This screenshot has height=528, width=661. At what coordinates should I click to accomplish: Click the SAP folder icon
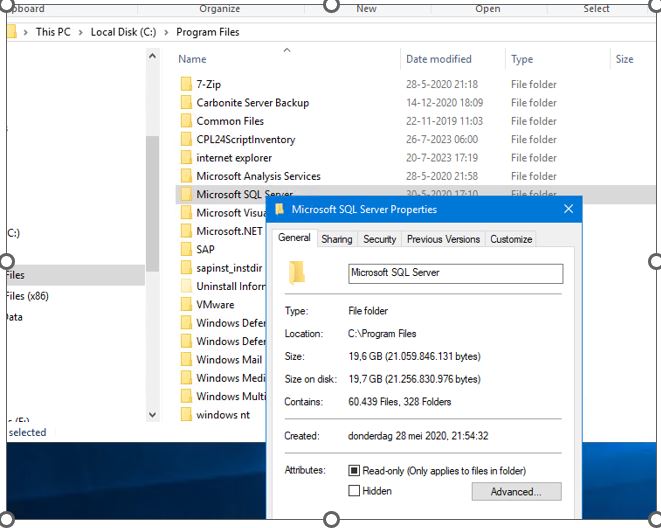[x=186, y=249]
